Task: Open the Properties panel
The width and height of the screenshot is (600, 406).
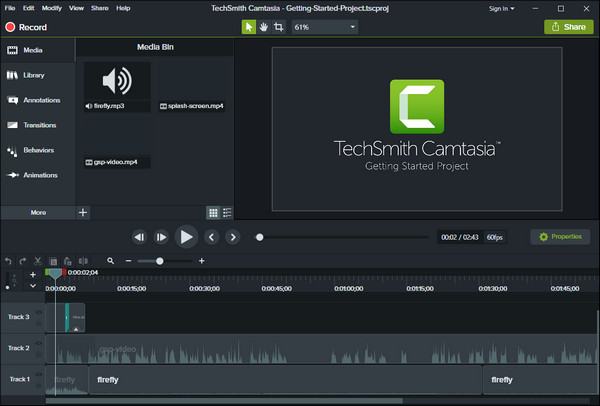Action: pos(560,237)
